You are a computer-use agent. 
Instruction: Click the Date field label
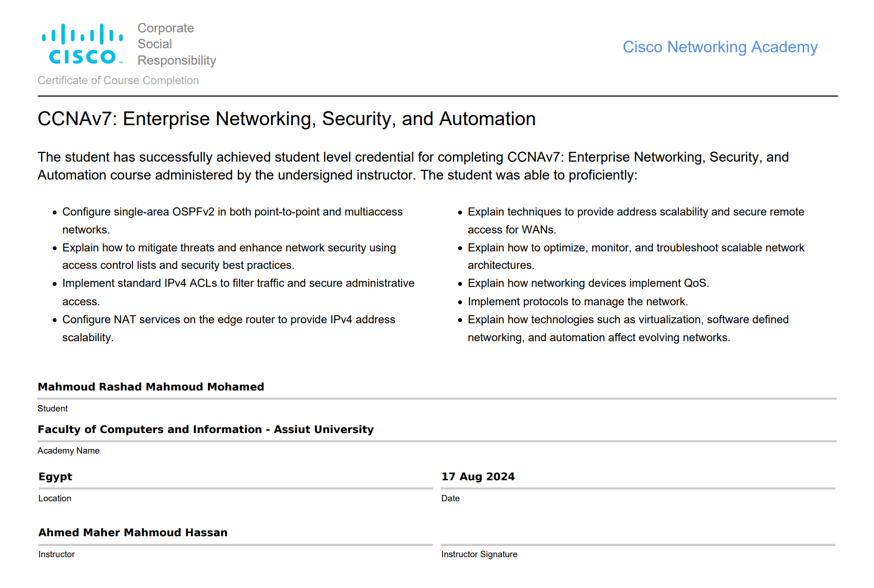pyautogui.click(x=450, y=498)
